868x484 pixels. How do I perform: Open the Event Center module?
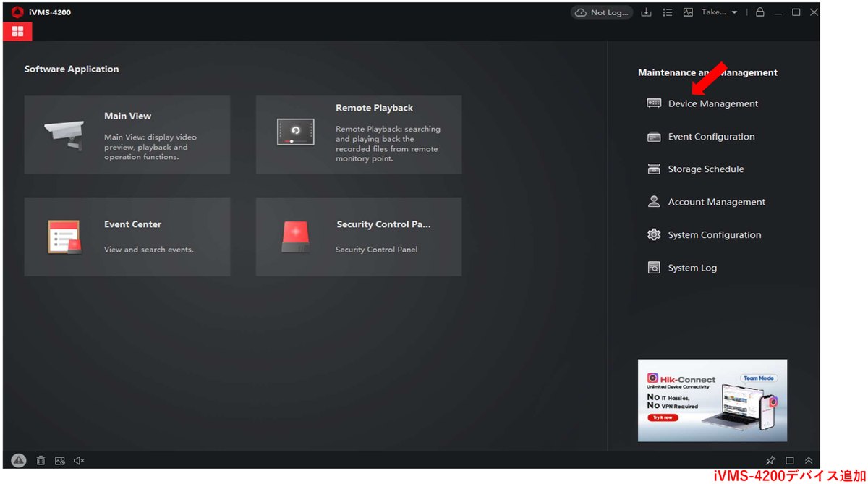[127, 237]
